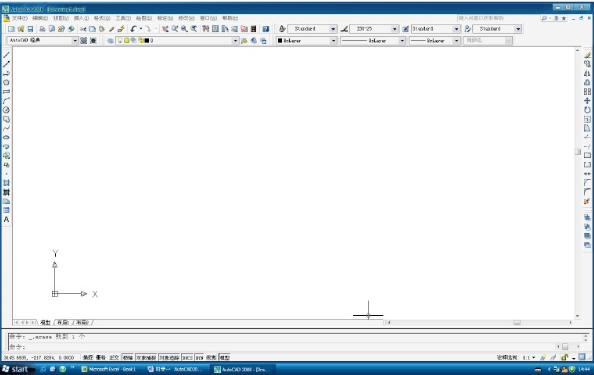The width and height of the screenshot is (594, 375).
Task: Select the Rotate modify tool
Action: tap(587, 110)
